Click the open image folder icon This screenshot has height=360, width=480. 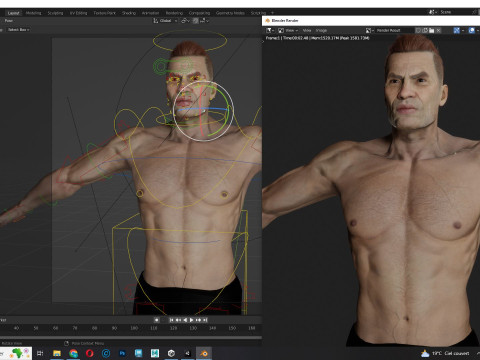point(432,30)
